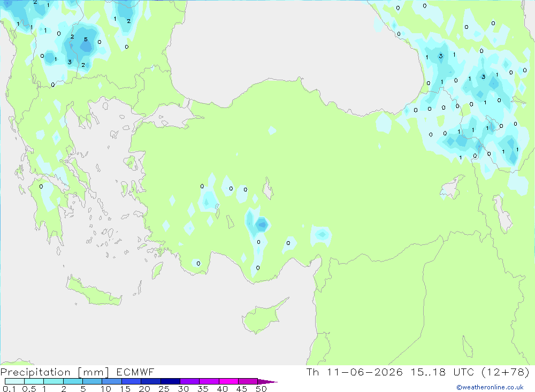535x392 pixels.
Task: Pick the 15–20 mm legend swatch
Action: coord(131,381)
